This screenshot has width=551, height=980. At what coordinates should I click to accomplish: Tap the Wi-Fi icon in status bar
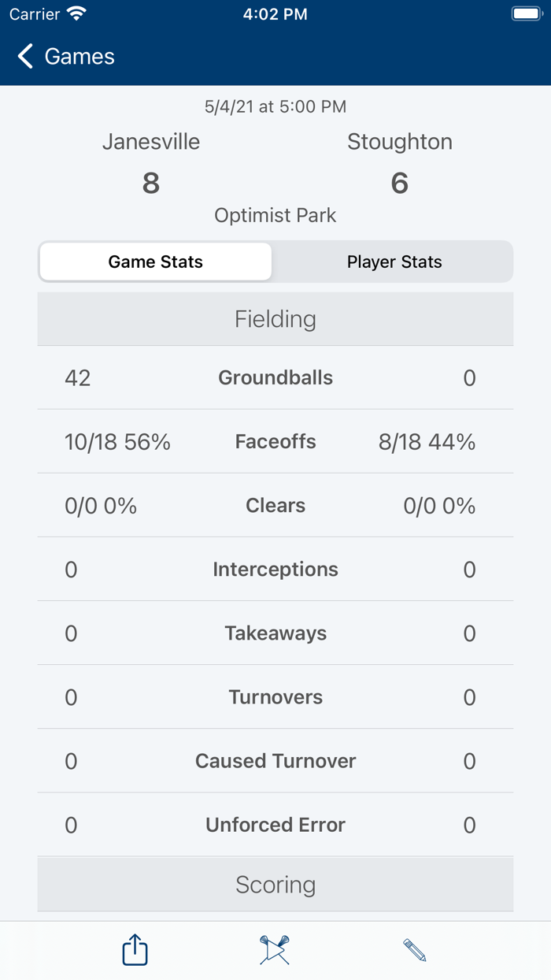[75, 13]
